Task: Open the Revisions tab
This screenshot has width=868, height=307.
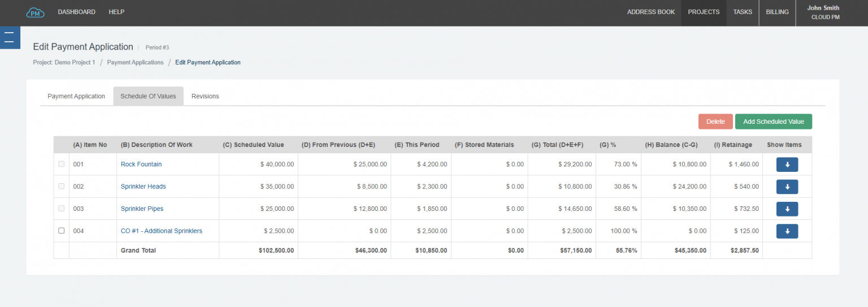Action: [x=205, y=96]
